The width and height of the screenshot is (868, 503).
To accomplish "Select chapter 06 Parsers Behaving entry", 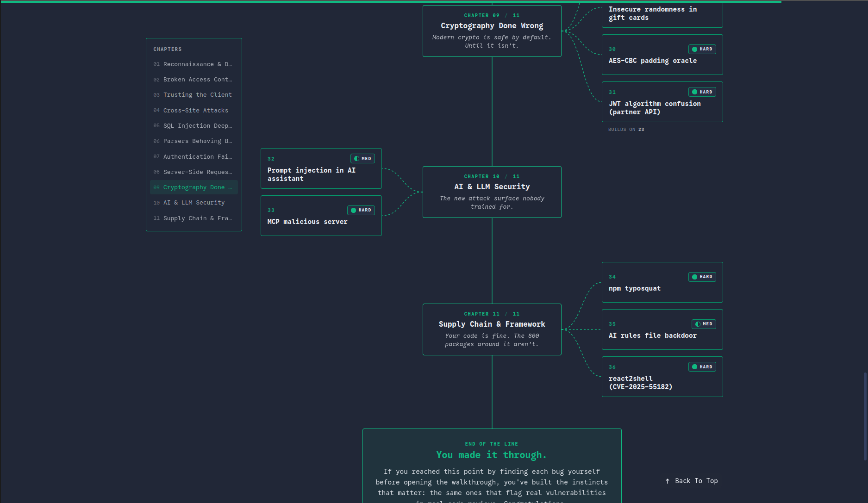I will click(194, 141).
